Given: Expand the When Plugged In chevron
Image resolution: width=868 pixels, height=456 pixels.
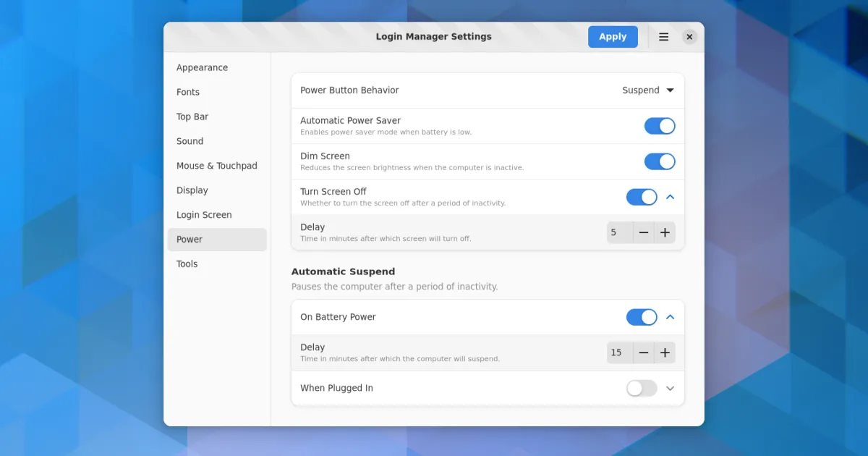Looking at the screenshot, I should pyautogui.click(x=670, y=389).
